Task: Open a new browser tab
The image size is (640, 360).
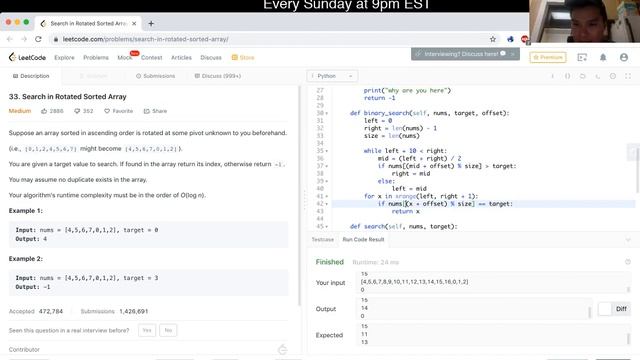Action: [x=151, y=24]
